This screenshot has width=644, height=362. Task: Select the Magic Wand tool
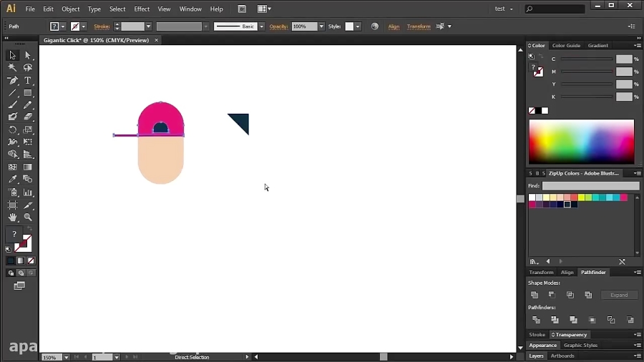[12, 68]
